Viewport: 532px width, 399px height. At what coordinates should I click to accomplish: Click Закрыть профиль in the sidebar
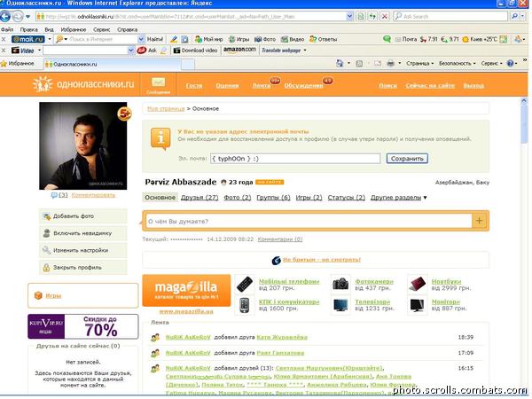[82, 268]
